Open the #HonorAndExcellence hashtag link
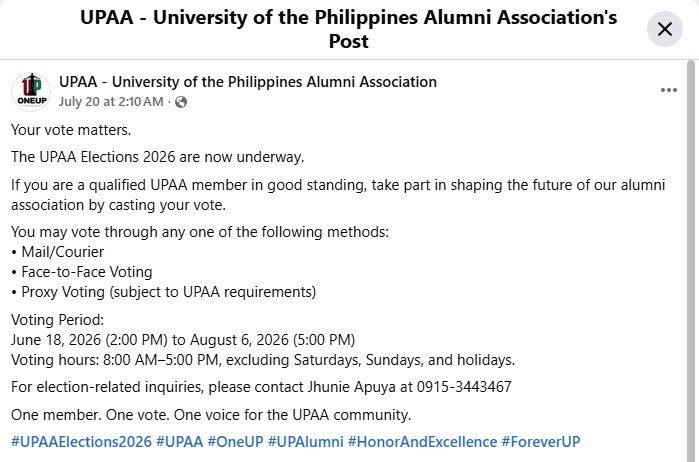The width and height of the screenshot is (699, 462). [422, 442]
